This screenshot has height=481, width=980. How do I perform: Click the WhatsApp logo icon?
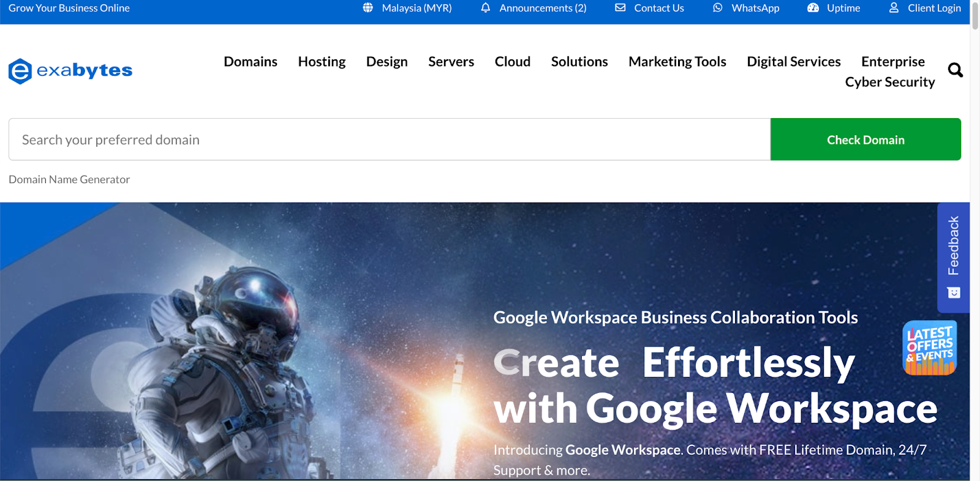[x=717, y=8]
